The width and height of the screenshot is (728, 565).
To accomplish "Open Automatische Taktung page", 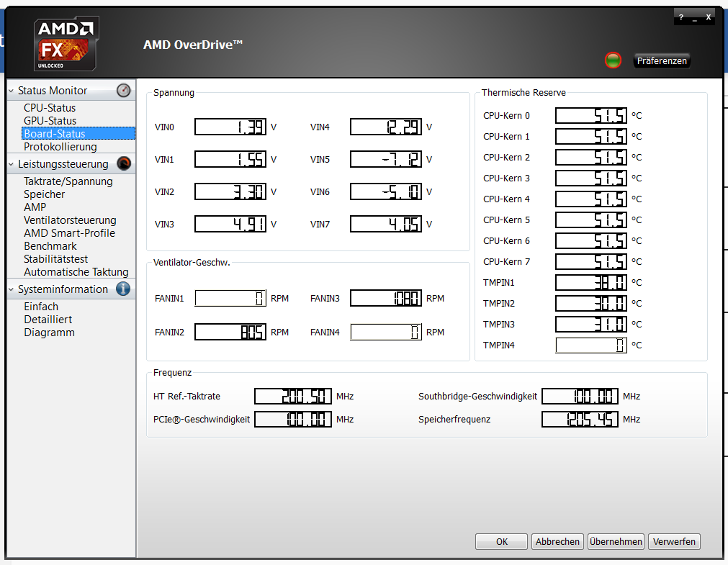I will coord(76,272).
